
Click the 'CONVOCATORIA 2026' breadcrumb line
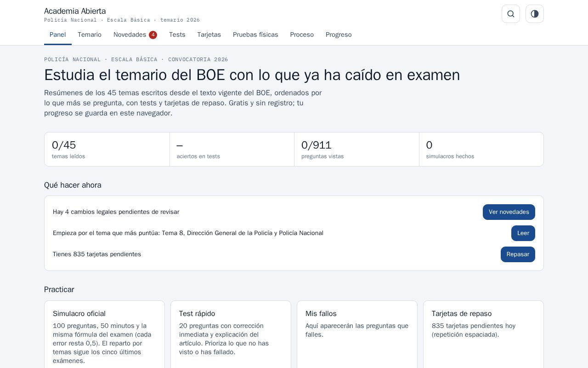(x=136, y=59)
